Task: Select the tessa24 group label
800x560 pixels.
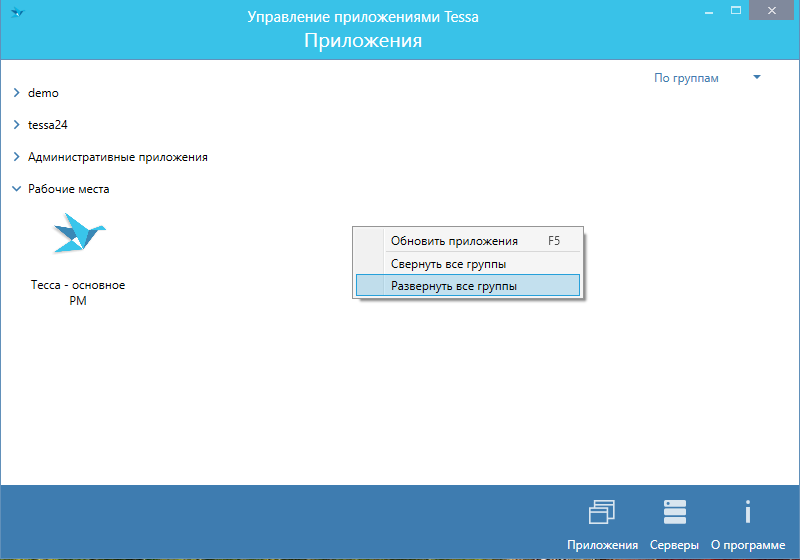Action: 47,125
